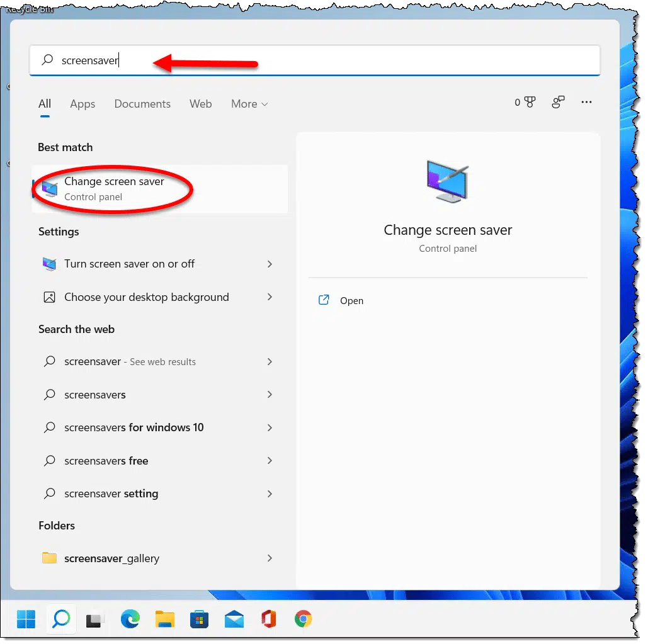Switch to the Apps tab
The width and height of the screenshot is (648, 644).
click(x=82, y=104)
